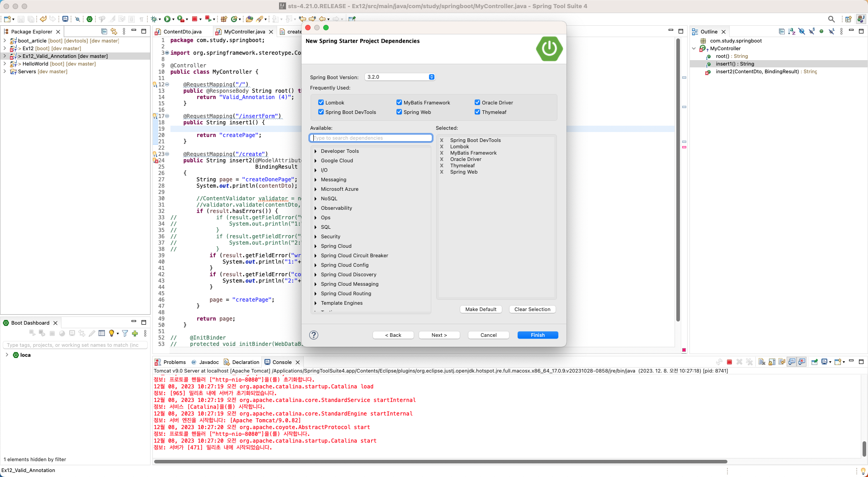The height and width of the screenshot is (477, 868).
Task: Click the editor vertical scrollbar
Action: pyautogui.click(x=678, y=180)
